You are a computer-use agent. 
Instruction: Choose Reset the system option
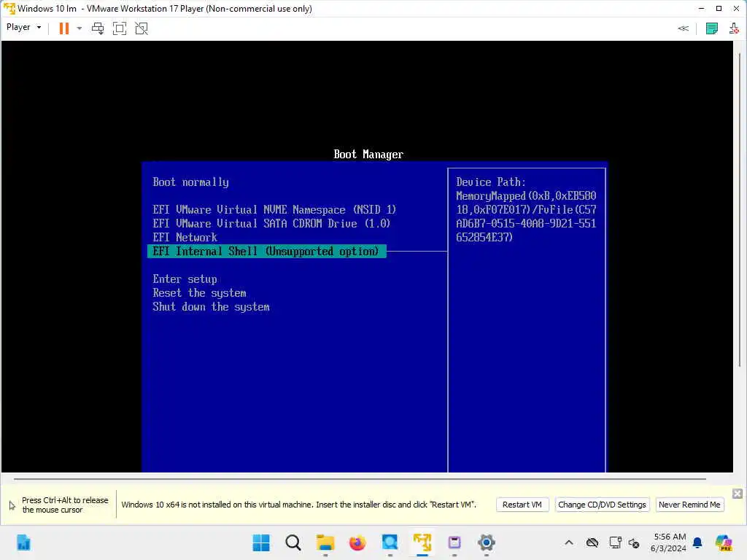pos(199,293)
